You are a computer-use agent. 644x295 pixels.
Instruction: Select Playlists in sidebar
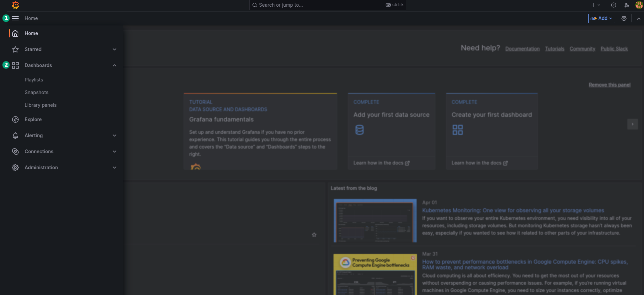(x=34, y=80)
